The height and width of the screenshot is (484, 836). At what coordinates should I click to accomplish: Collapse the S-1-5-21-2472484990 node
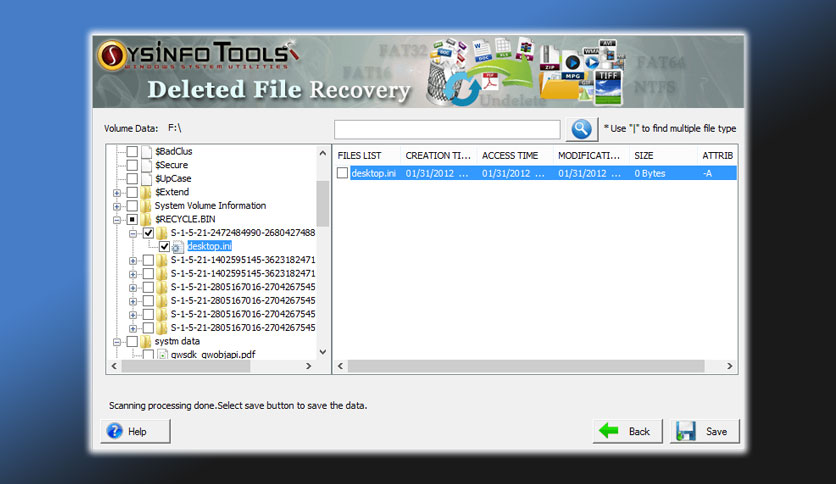pos(133,233)
